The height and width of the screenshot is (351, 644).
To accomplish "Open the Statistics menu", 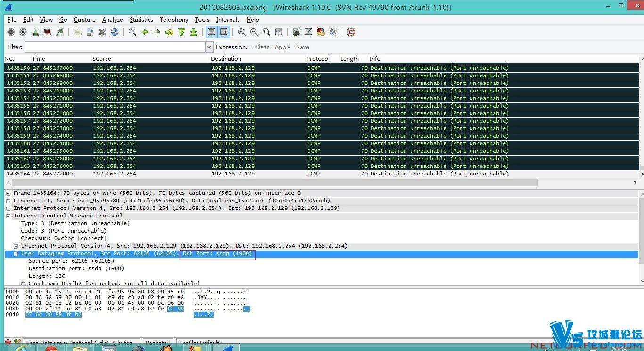I will pyautogui.click(x=141, y=20).
